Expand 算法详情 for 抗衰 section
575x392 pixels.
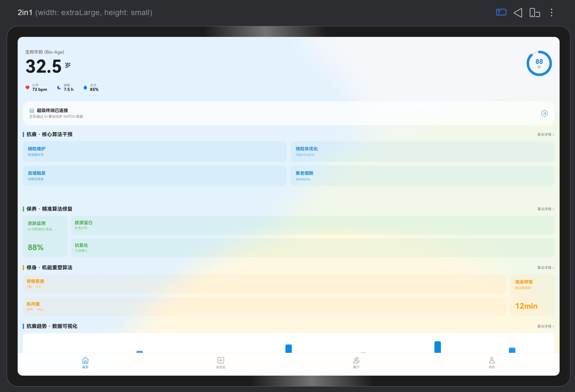pyautogui.click(x=546, y=134)
